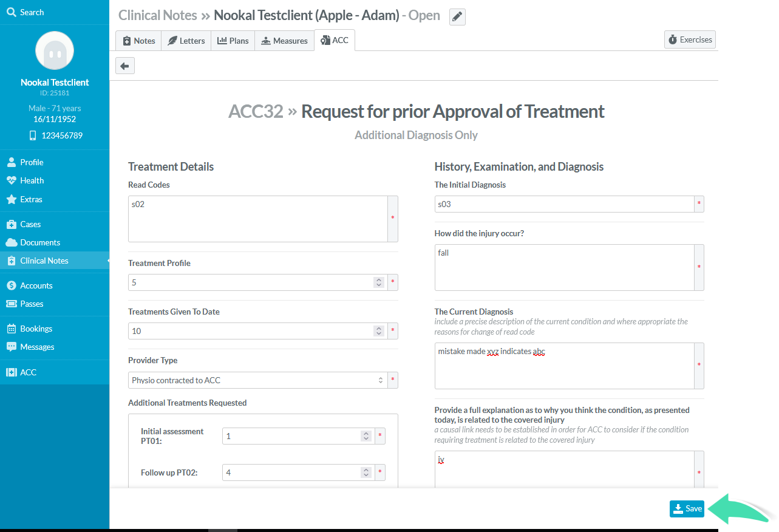This screenshot has width=779, height=532.
Task: Click the Treatment Profile stepper arrows
Action: (379, 282)
